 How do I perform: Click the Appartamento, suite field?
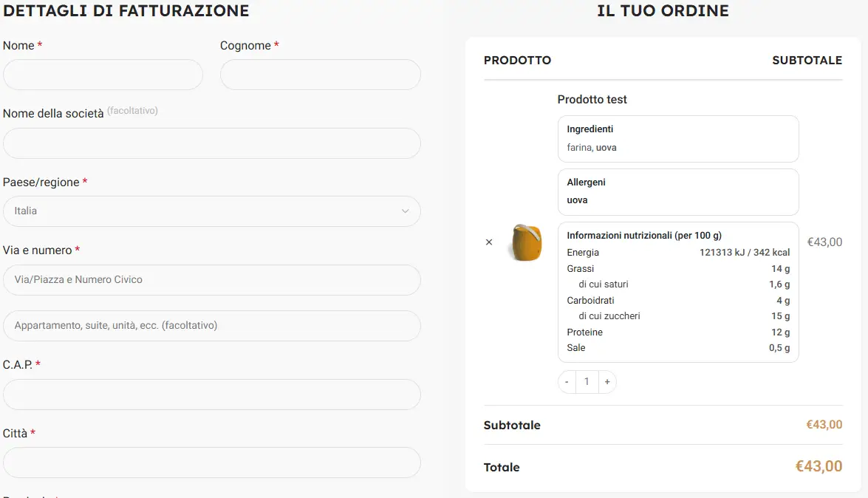(x=211, y=325)
